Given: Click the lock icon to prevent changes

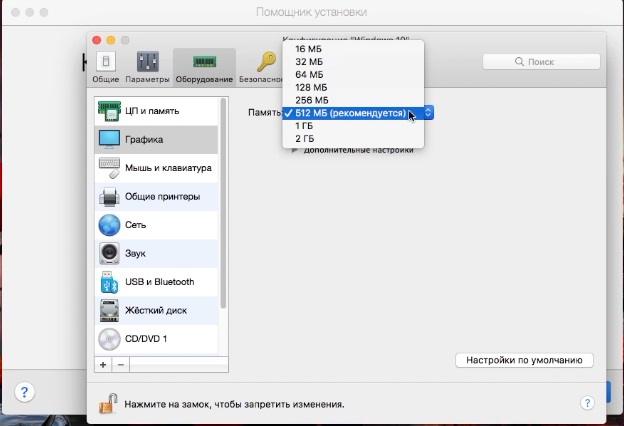Looking at the screenshot, I should coord(107,403).
